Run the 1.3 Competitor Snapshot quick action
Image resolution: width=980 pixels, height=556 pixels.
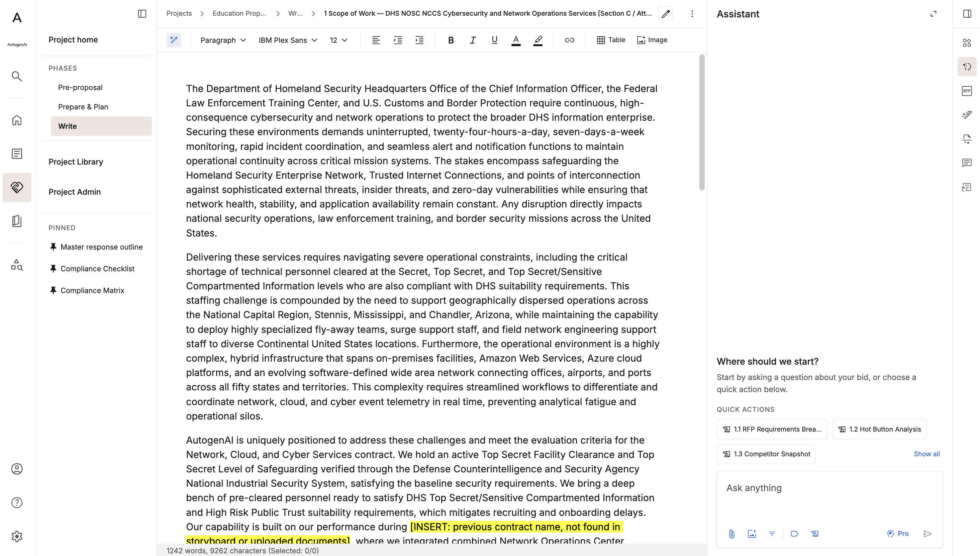766,454
